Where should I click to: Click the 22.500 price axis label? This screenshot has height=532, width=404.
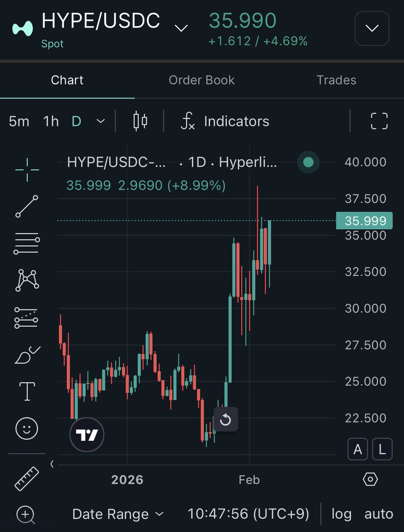pos(365,418)
